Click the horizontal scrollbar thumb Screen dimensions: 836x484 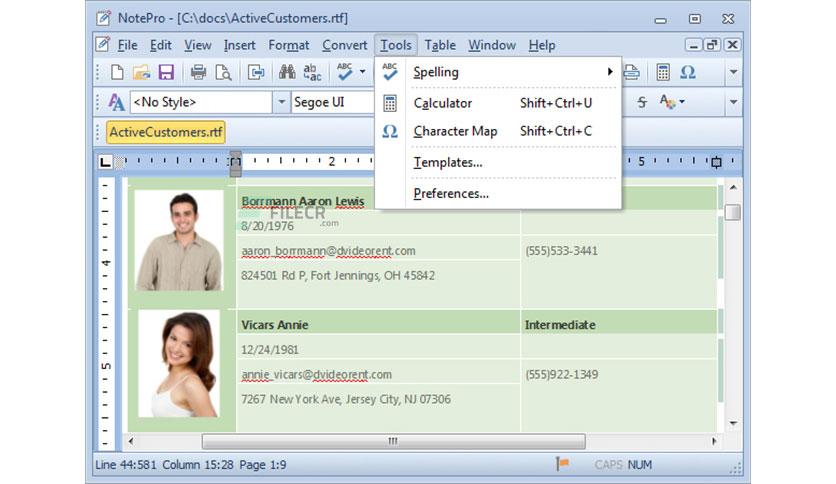pyautogui.click(x=393, y=441)
